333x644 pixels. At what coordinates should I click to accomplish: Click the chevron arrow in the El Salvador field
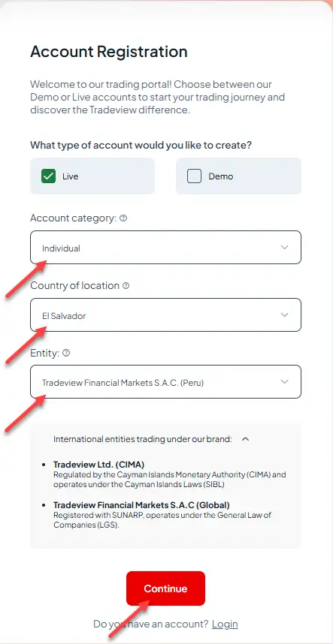[284, 314]
